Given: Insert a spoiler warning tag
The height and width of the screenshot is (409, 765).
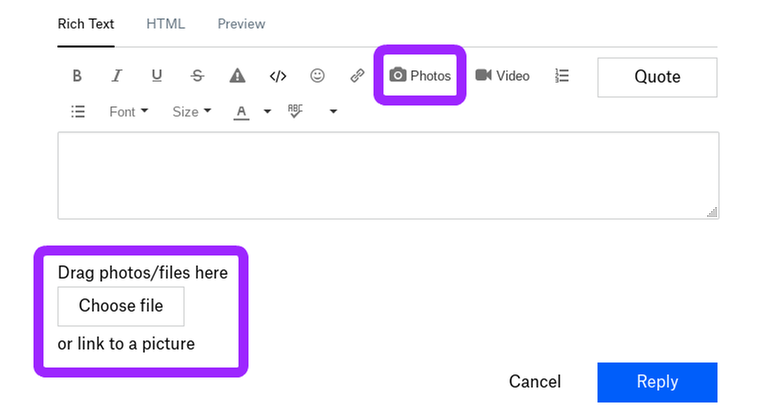Looking at the screenshot, I should click(237, 76).
